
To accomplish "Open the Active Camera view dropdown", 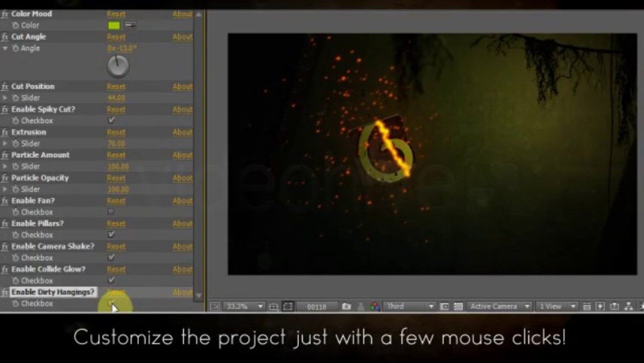I will pyautogui.click(x=499, y=306).
